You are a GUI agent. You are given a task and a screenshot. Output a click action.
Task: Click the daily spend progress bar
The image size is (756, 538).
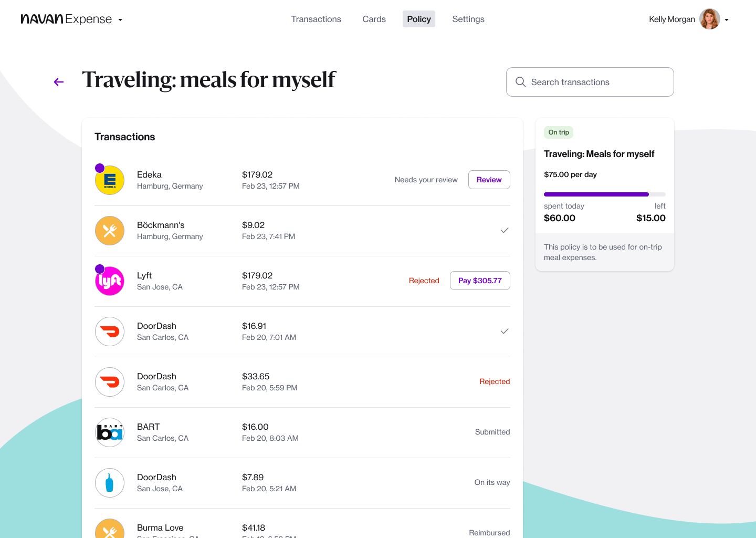tap(605, 194)
